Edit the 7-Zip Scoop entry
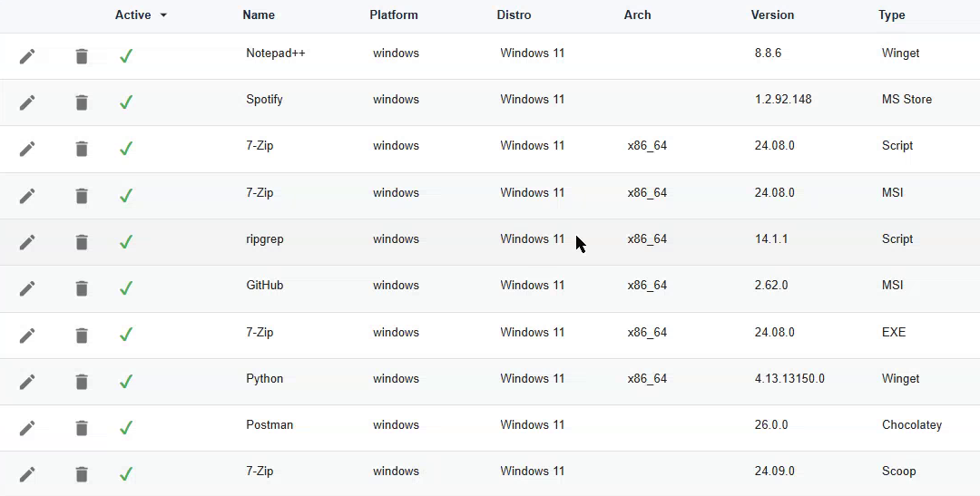The height and width of the screenshot is (496, 980). pos(27,475)
